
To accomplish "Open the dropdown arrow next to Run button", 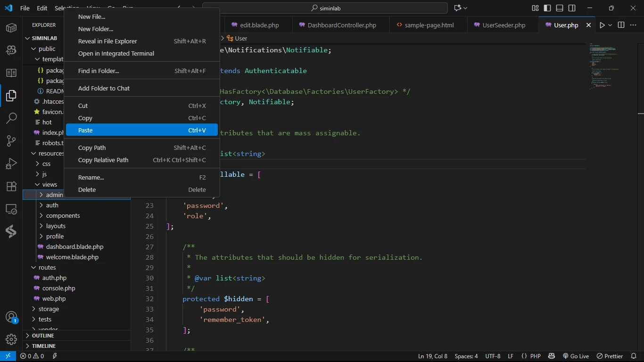I will (x=610, y=25).
